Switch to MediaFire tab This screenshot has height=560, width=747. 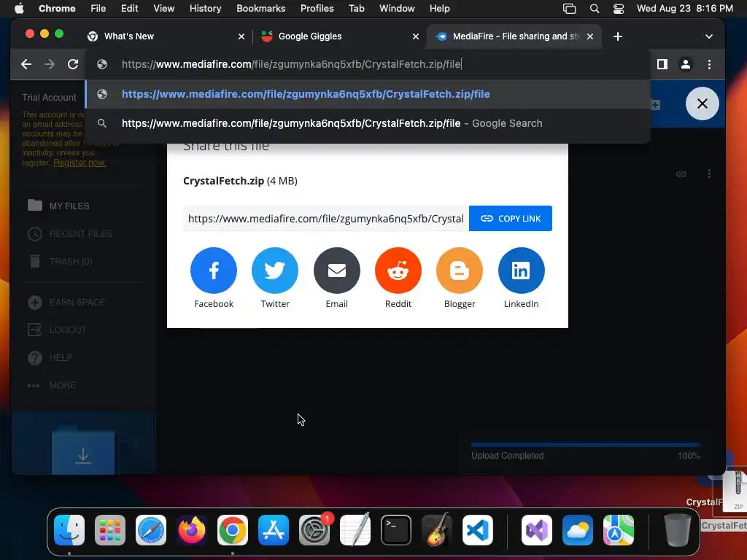(x=514, y=36)
